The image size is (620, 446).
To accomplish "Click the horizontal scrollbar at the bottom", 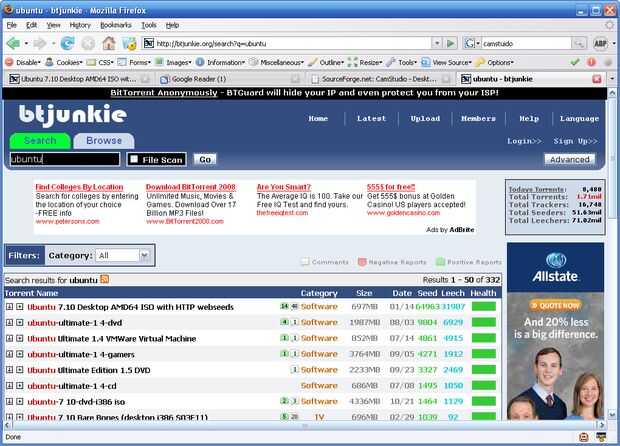I will [x=304, y=425].
